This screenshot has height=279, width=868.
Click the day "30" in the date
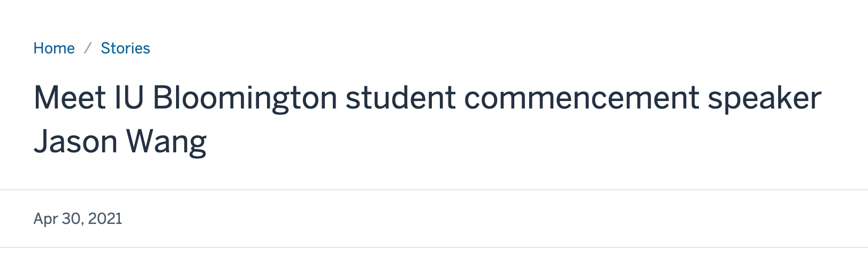point(71,219)
